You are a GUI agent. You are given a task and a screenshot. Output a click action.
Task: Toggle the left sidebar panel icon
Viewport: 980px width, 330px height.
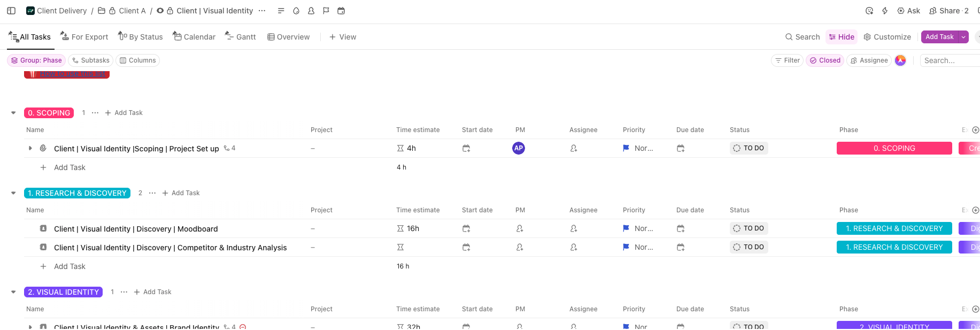coord(11,11)
